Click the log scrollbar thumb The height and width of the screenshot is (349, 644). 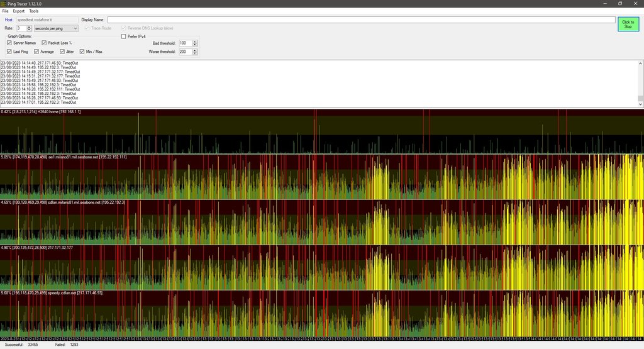click(640, 98)
